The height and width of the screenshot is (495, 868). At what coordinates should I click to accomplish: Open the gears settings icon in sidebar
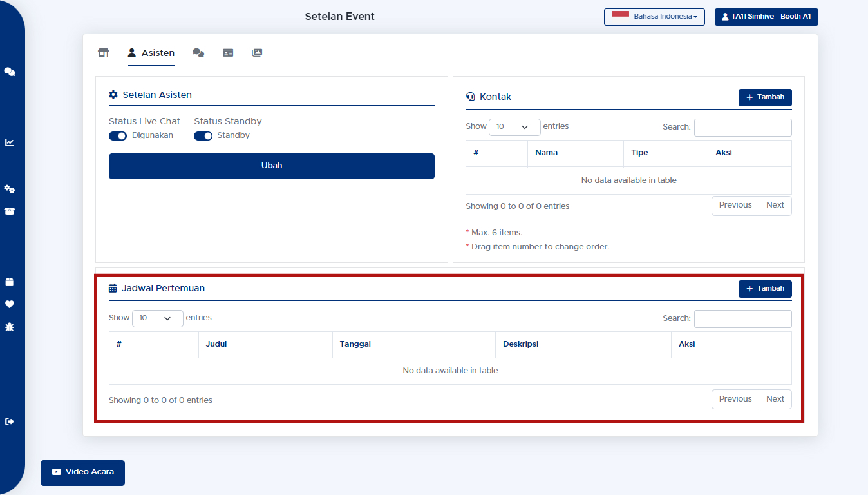pos(10,189)
